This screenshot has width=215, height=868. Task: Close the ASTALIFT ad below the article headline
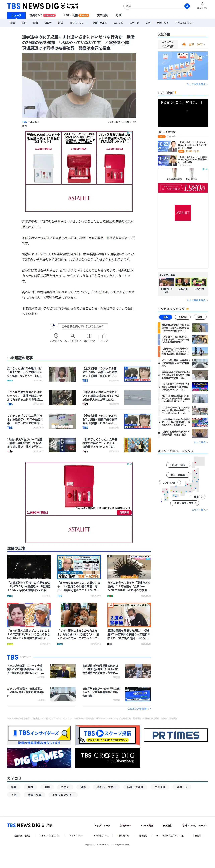pyautogui.click(x=131, y=132)
